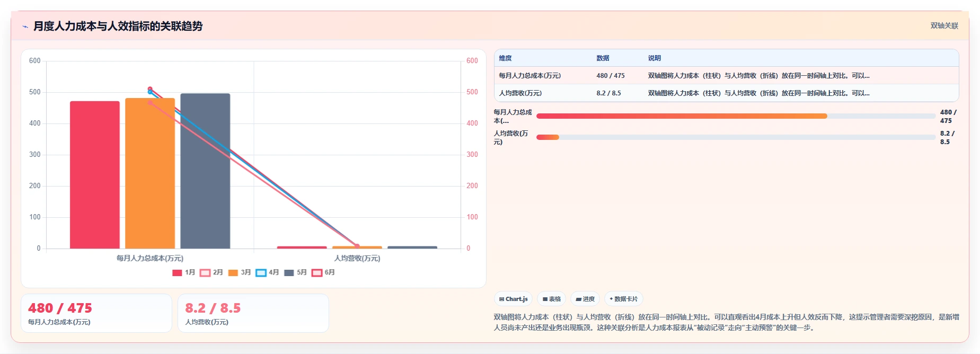Click the 表格 tag icon
Screen dimensions: 980x354
545,299
